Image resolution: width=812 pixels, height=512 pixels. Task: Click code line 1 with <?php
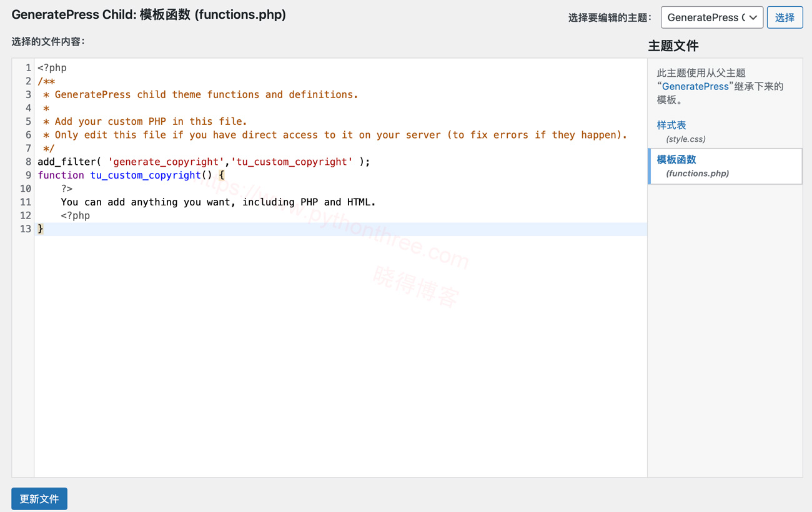pyautogui.click(x=52, y=67)
